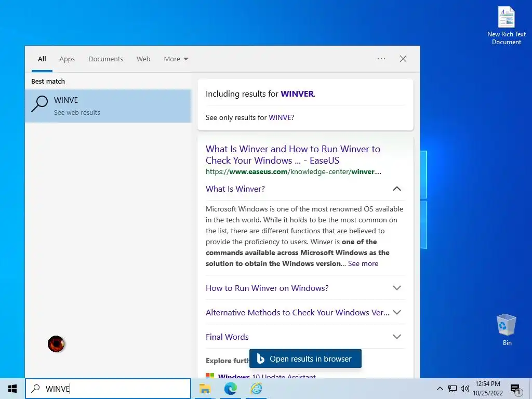The image size is (532, 399).
Task: Launch Internet Explorer from the taskbar
Action: pyautogui.click(x=256, y=389)
